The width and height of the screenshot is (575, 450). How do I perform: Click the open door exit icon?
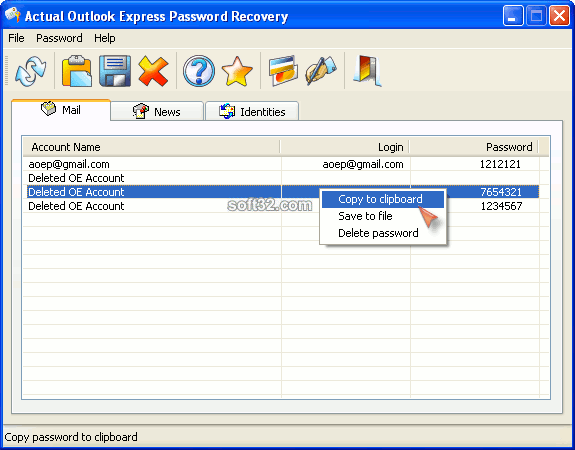point(367,71)
